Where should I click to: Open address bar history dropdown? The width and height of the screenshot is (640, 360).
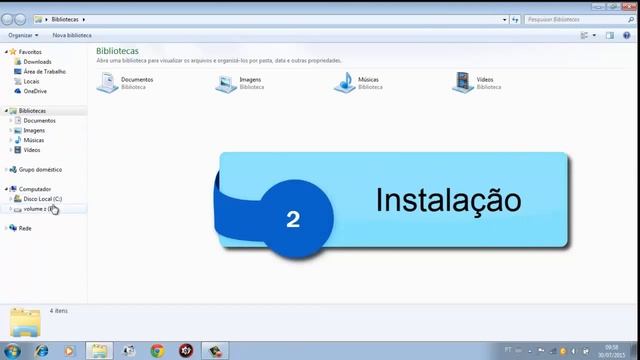(504, 19)
